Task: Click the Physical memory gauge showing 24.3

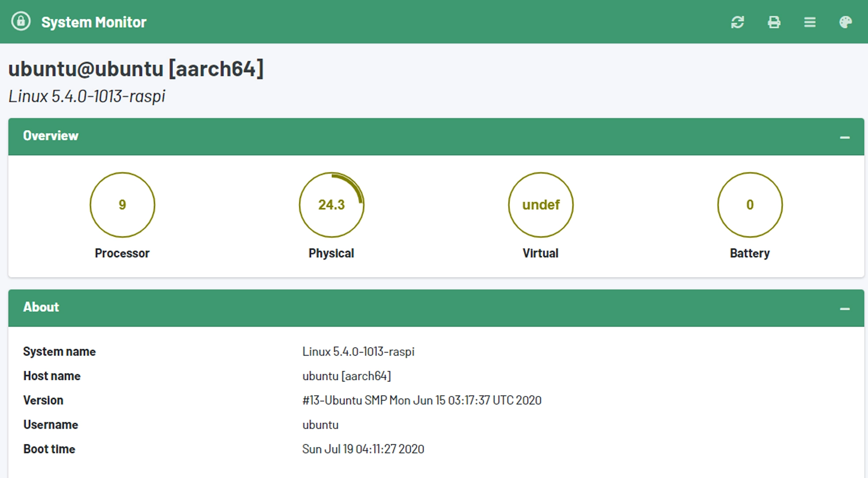Action: 332,204
